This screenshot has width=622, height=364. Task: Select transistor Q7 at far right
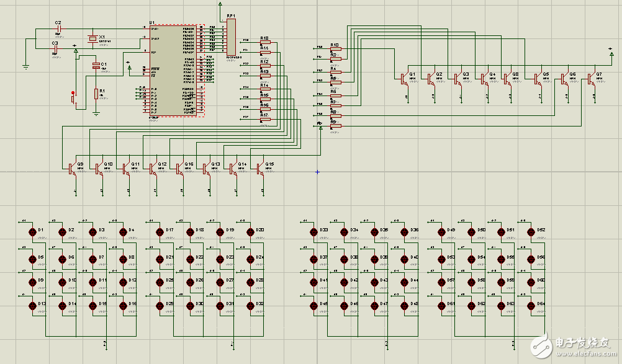tap(591, 79)
